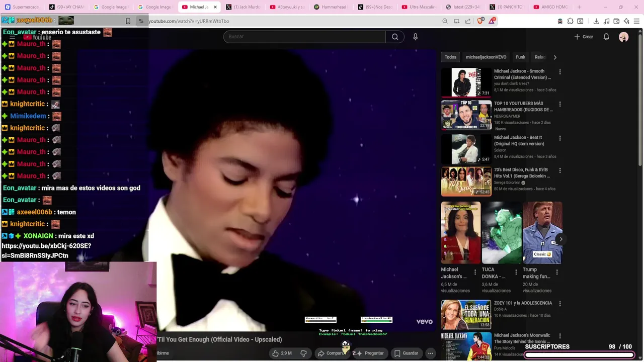644x362 pixels.
Task: Focus the Buscar search field
Action: tap(304, 37)
